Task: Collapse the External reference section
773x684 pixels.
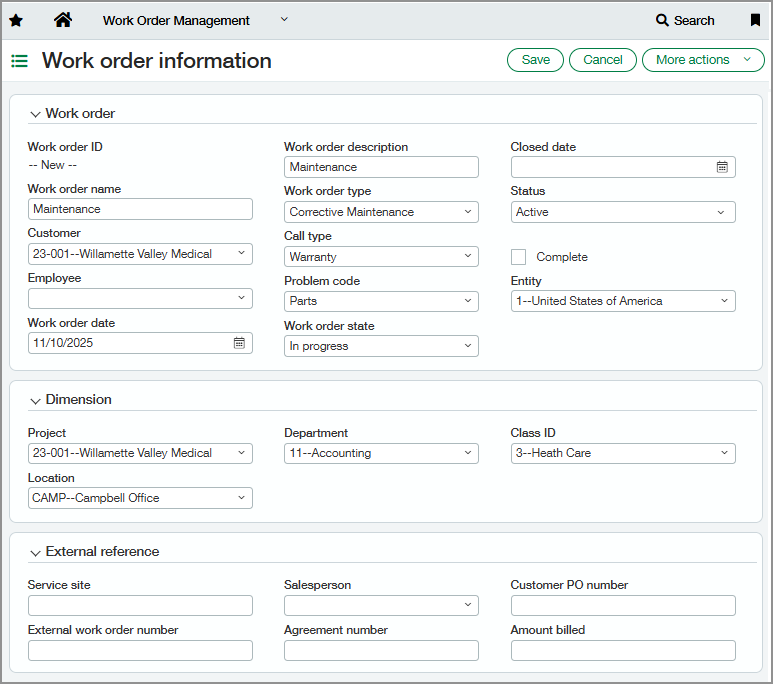Action: (x=35, y=552)
